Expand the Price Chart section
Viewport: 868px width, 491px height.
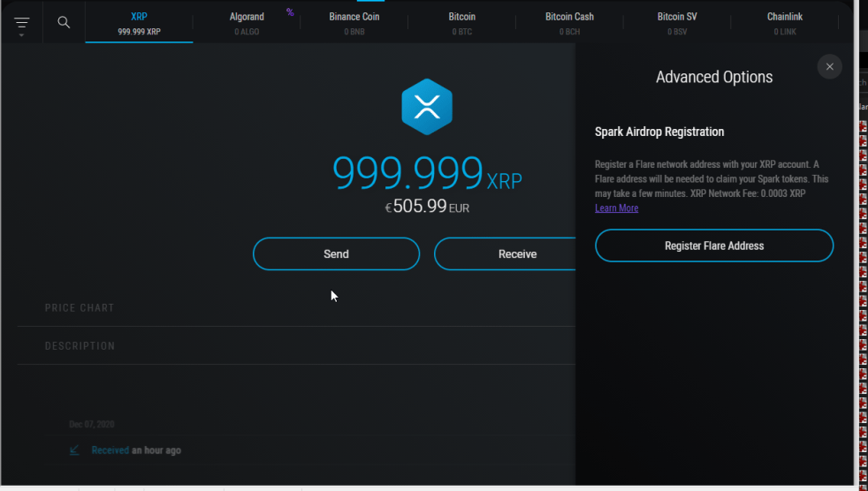click(x=80, y=308)
